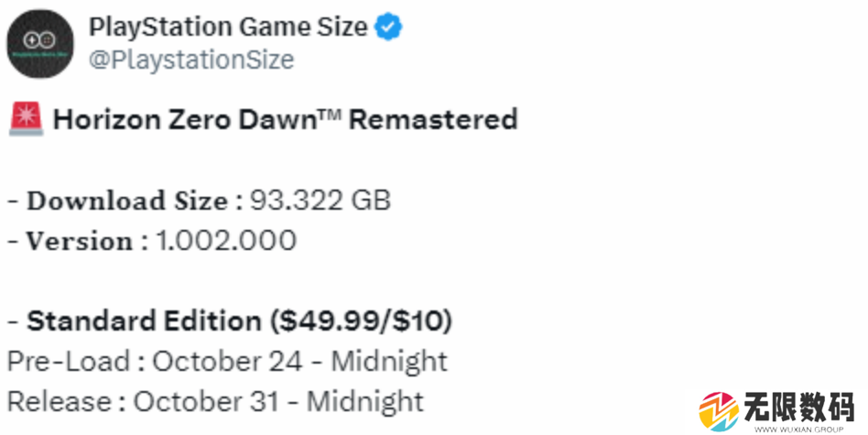Screen dimensions: 868x435
Task: Click the PlayStation Game Size display name
Action: pos(228,27)
